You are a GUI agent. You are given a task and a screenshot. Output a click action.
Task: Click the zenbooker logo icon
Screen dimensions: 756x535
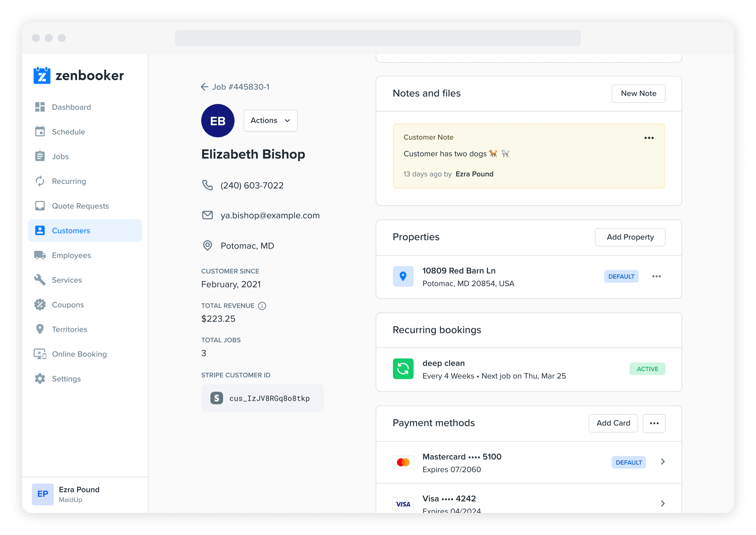point(42,75)
